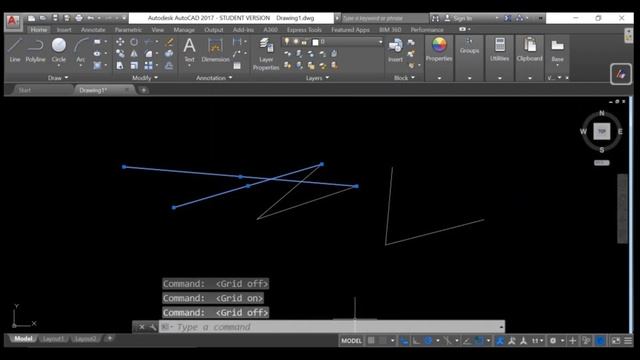Click the Plot printer icon in quick access
The image size is (640, 360).
(79, 18)
